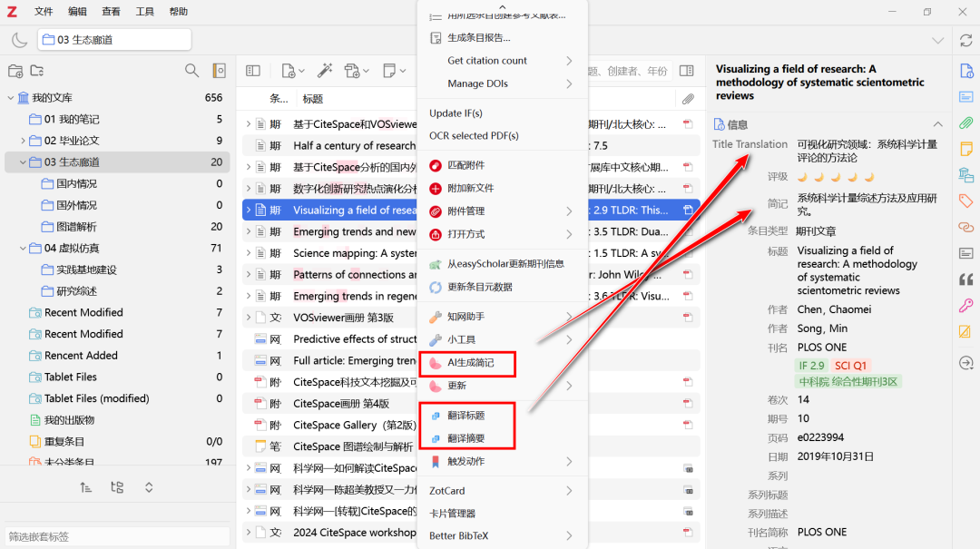The image size is (980, 549).
Task: Open the 图谱解析 subcollection
Action: click(x=76, y=227)
